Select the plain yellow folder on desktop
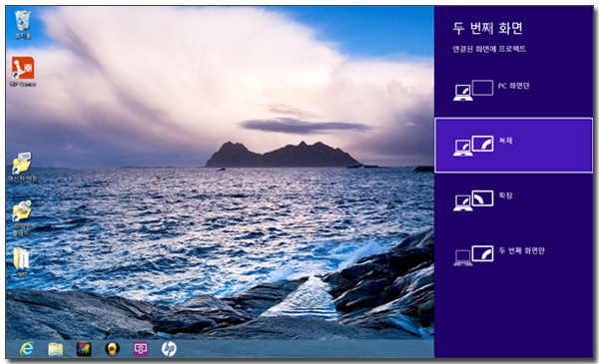This screenshot has width=599, height=364. [x=21, y=261]
